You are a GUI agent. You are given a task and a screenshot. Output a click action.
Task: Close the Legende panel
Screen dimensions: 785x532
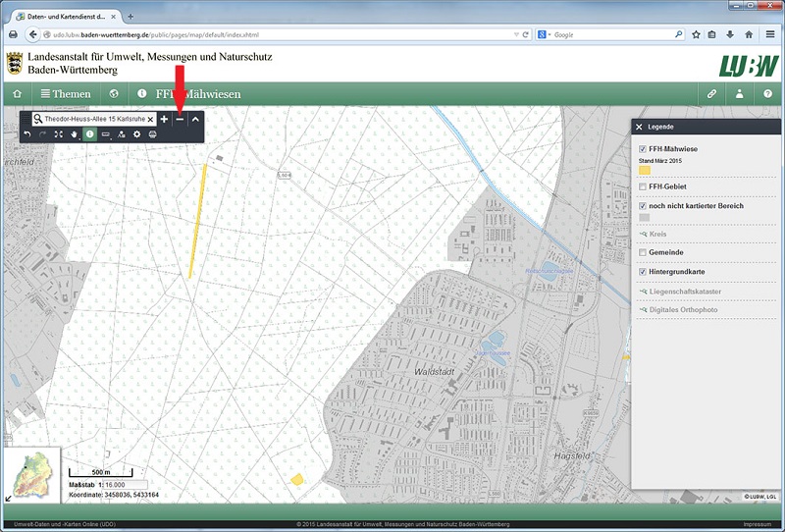click(639, 127)
